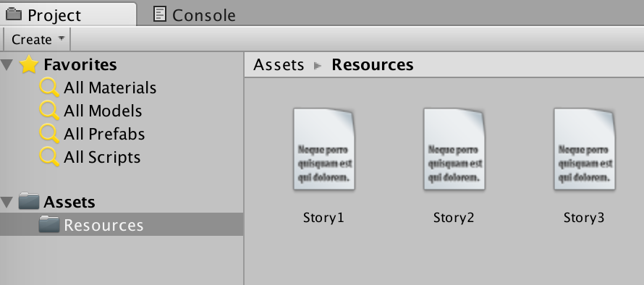The width and height of the screenshot is (644, 285).
Task: Switch to the Project tab
Action: (68, 14)
